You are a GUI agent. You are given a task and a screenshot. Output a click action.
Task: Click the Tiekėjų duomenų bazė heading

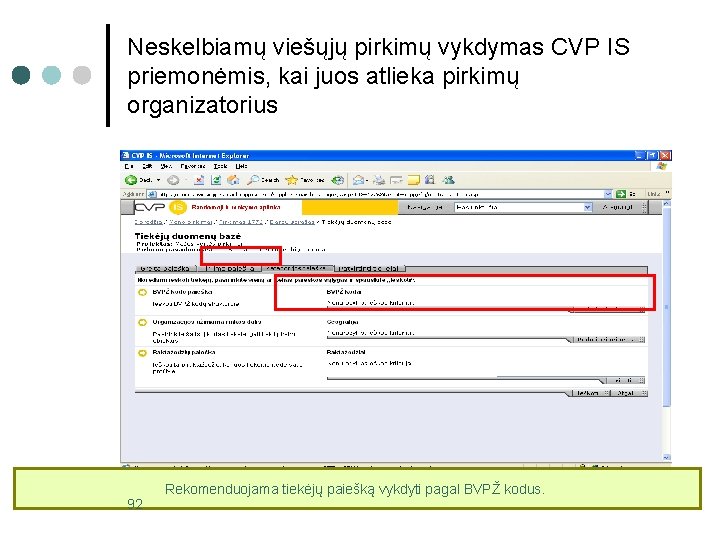pyautogui.click(x=187, y=236)
